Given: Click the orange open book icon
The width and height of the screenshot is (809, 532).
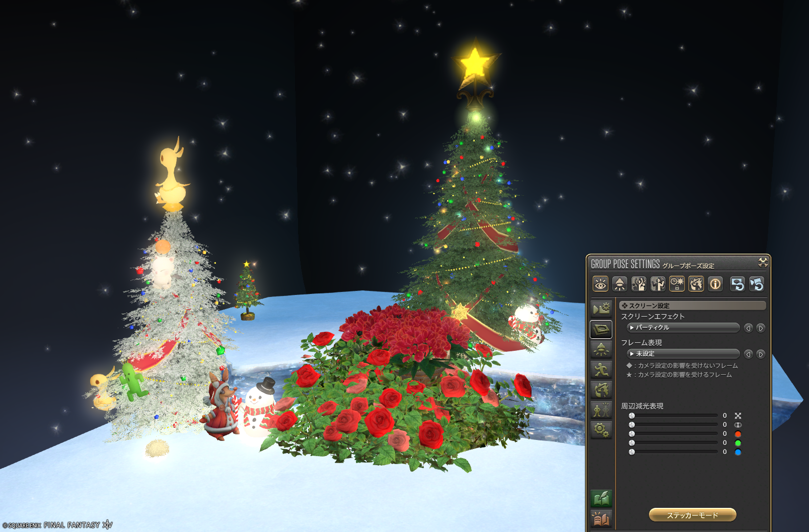Looking at the screenshot, I should click(x=601, y=518).
